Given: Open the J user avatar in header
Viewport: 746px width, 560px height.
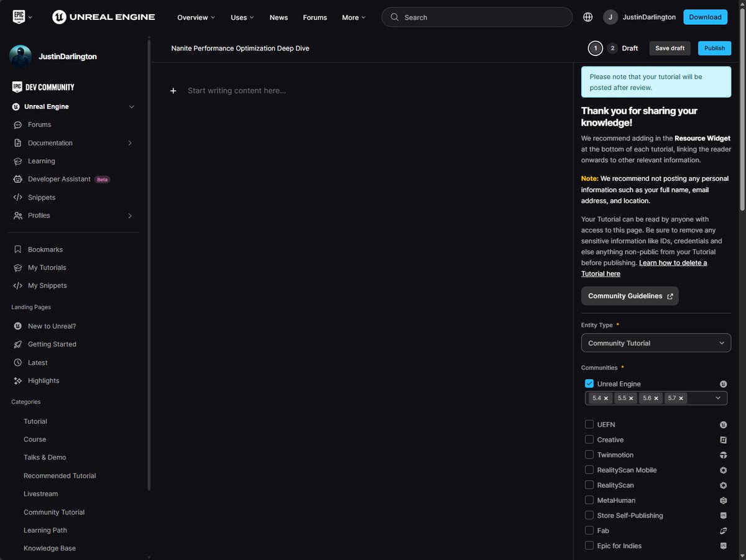Looking at the screenshot, I should (610, 17).
